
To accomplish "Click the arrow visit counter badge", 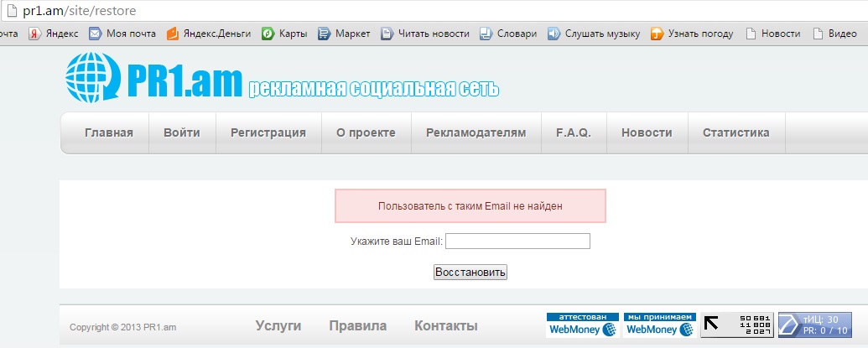I will (x=737, y=325).
